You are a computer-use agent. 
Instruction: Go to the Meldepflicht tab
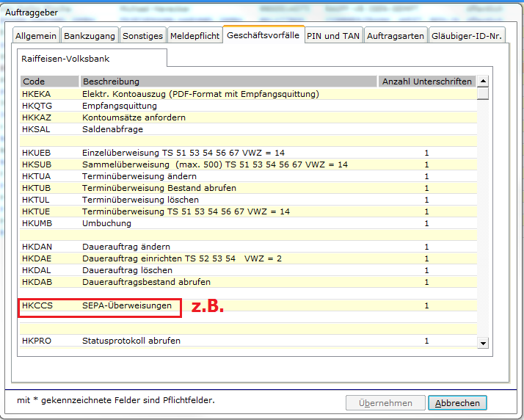click(194, 36)
